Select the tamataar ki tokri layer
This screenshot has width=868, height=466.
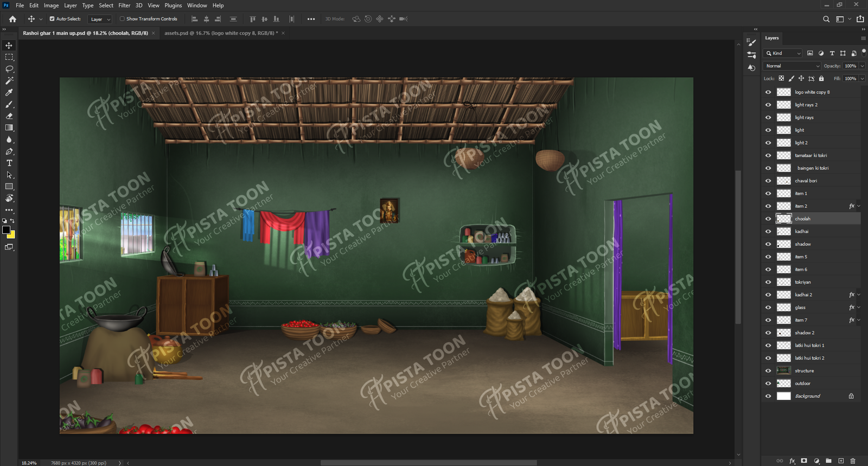[x=810, y=156]
